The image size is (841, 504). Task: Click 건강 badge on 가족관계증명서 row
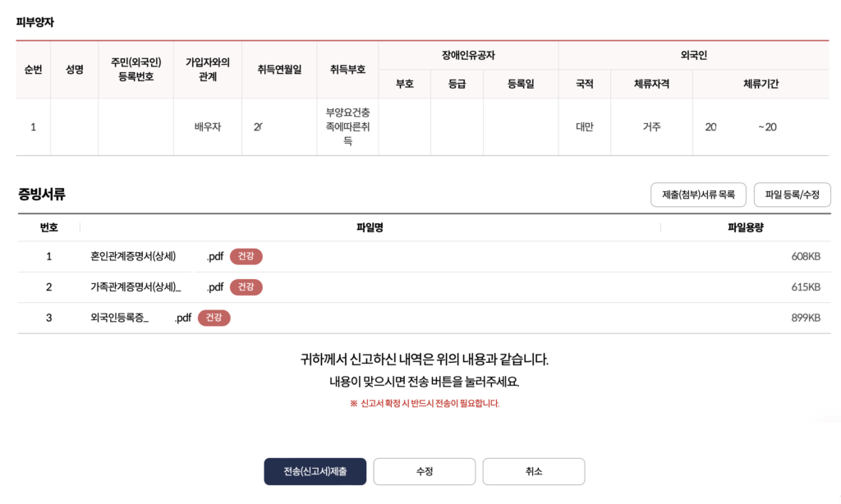coord(246,287)
